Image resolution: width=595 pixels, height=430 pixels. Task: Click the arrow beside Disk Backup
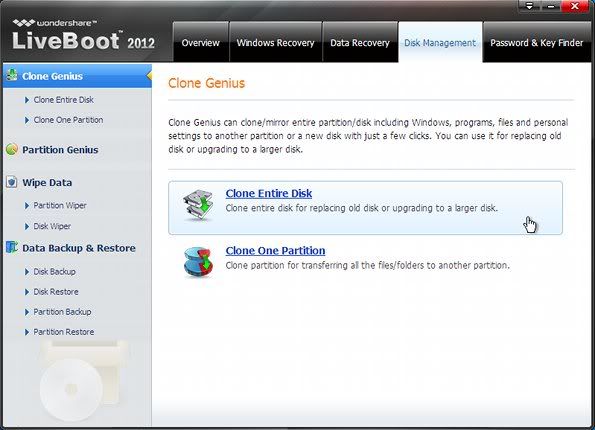pos(27,272)
